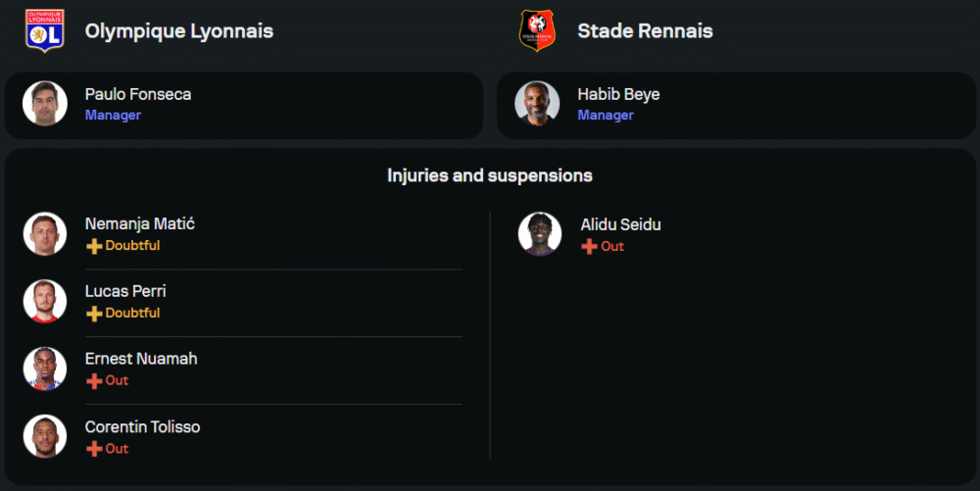Open the Stade Rennais team name link
980x491 pixels.
[645, 31]
